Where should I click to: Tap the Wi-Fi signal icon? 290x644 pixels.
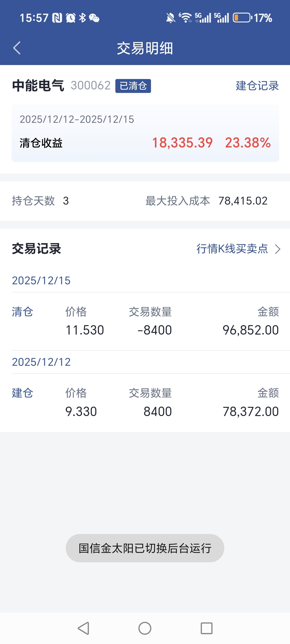185,18
